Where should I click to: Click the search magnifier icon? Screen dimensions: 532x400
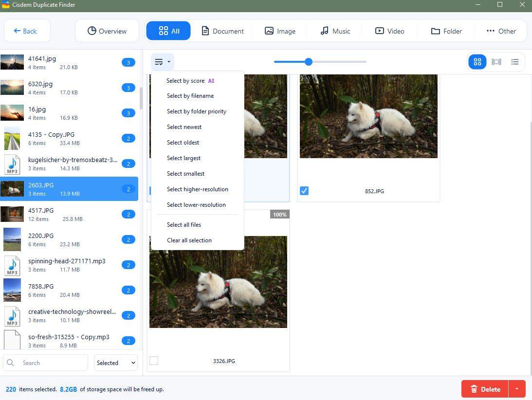[x=11, y=363]
